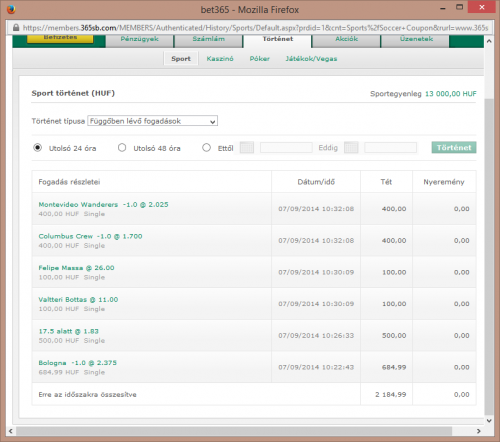Click into the Ettől date input field
Screen dimensions: 500x442
click(x=286, y=147)
